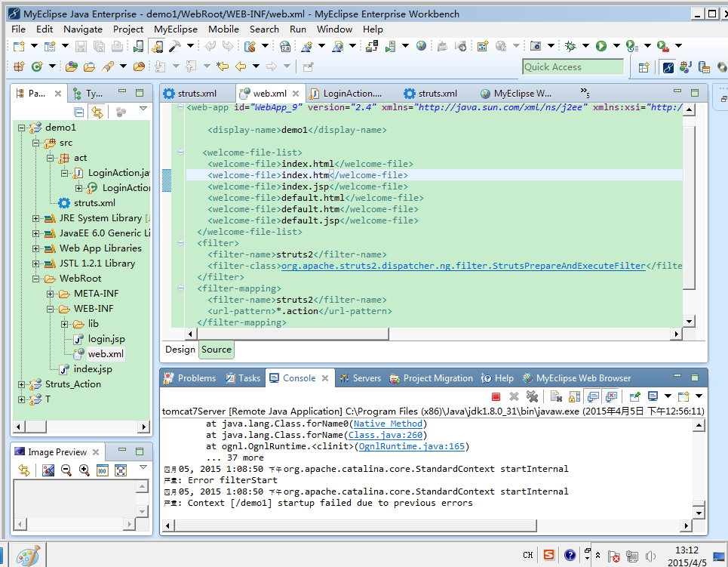Click the Open Perspective icon
The image size is (728, 567).
[644, 67]
